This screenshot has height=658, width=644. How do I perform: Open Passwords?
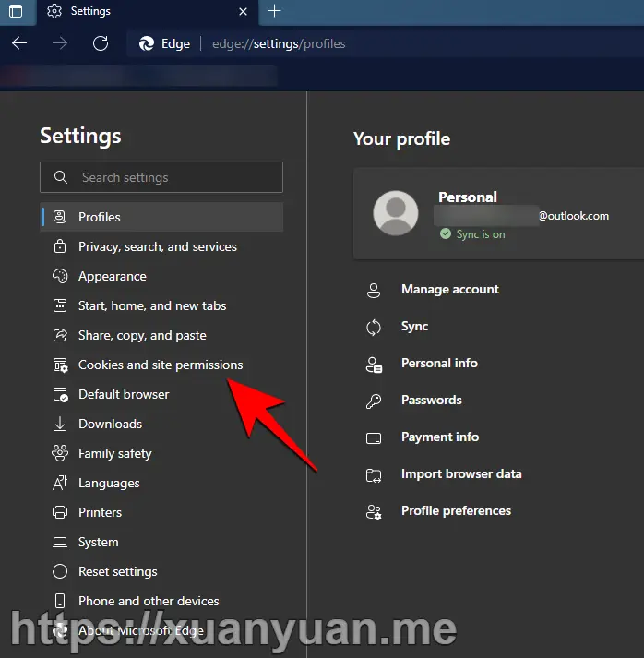[431, 400]
